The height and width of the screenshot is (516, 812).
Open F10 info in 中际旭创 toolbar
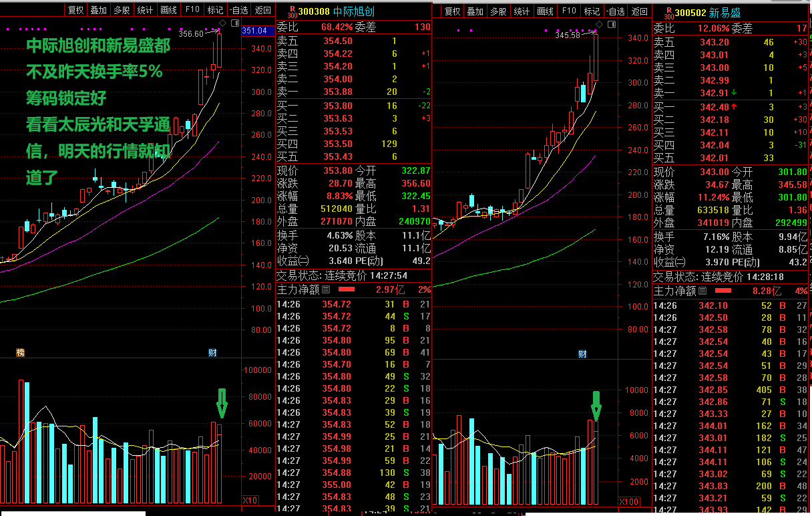pos(192,10)
